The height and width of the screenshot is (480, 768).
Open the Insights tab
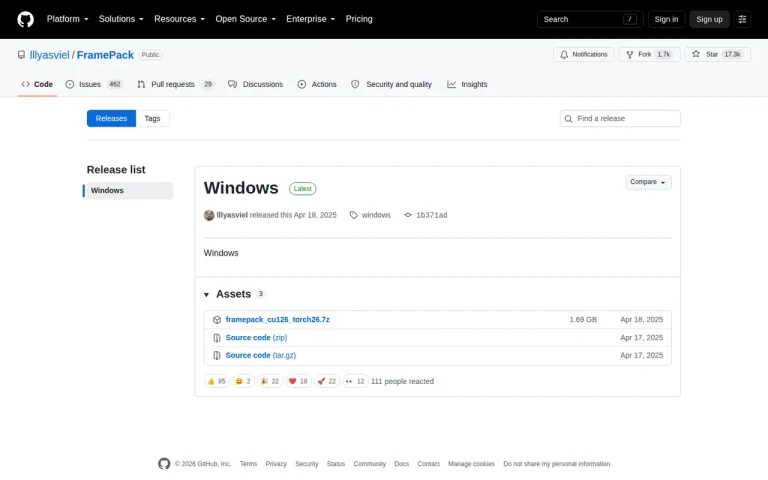point(467,84)
